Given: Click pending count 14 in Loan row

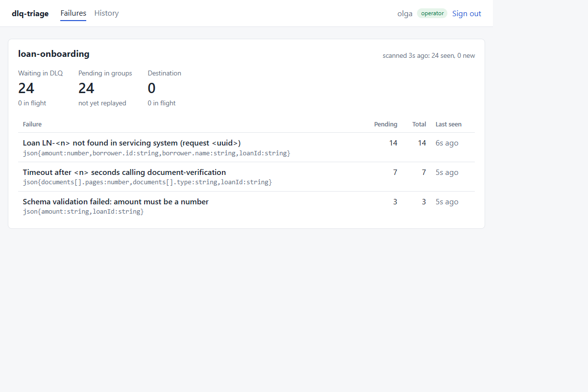Looking at the screenshot, I should (x=393, y=143).
